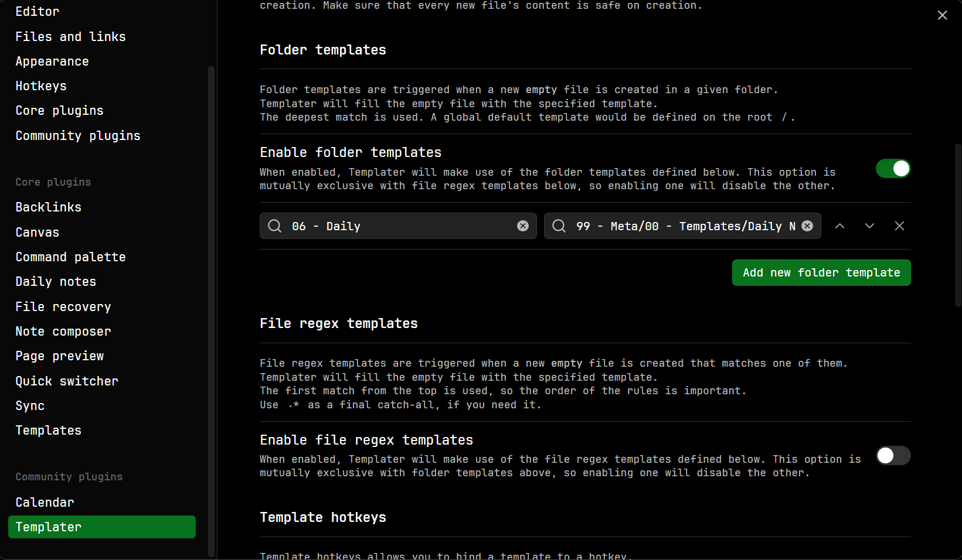Edit the '06 - Daily' folder input
Viewport: 962px width, 560px height.
(399, 226)
